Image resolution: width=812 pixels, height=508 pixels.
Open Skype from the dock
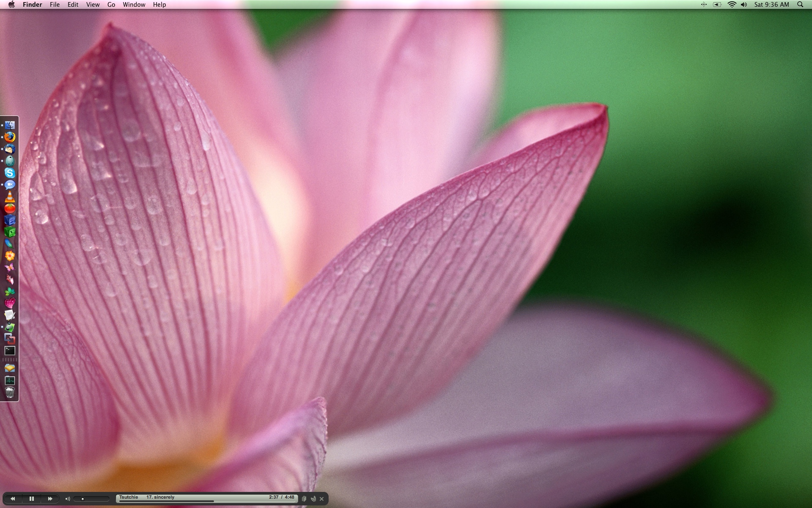(x=10, y=173)
